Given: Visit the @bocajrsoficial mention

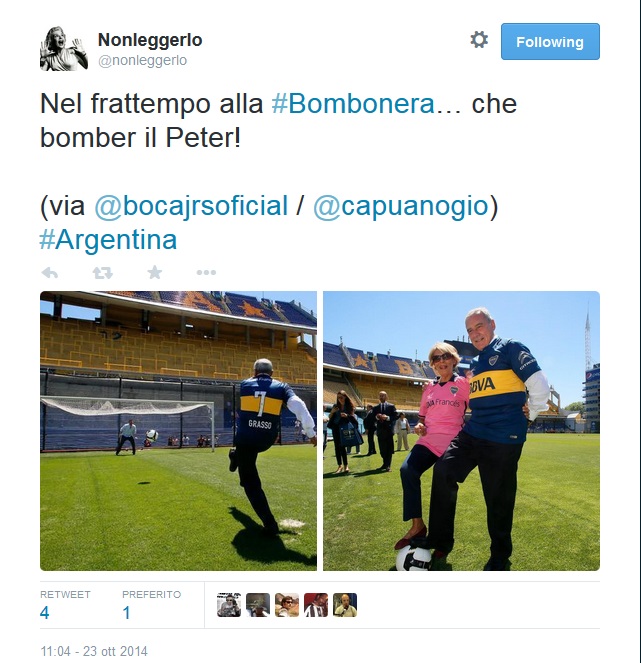Looking at the screenshot, I should pos(191,206).
